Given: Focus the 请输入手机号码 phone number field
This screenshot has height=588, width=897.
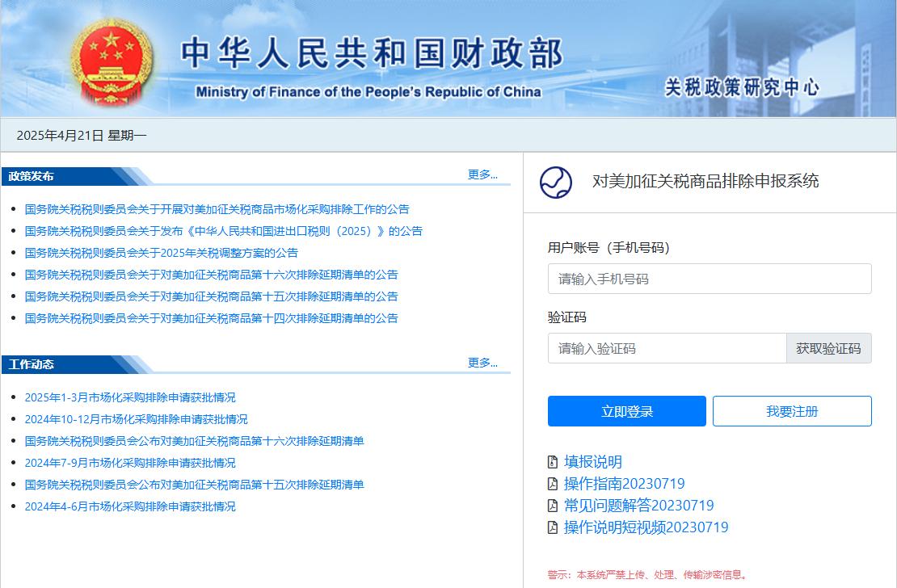Looking at the screenshot, I should click(x=710, y=279).
